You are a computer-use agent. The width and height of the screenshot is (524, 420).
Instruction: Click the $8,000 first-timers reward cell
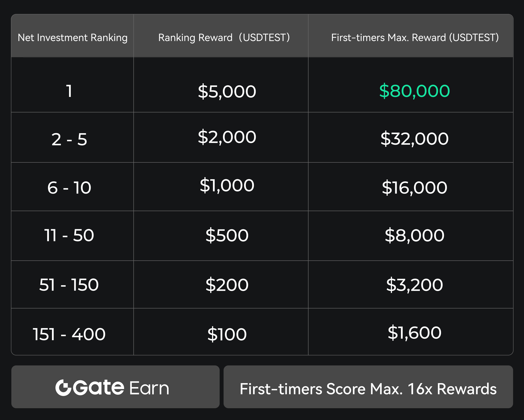click(414, 235)
